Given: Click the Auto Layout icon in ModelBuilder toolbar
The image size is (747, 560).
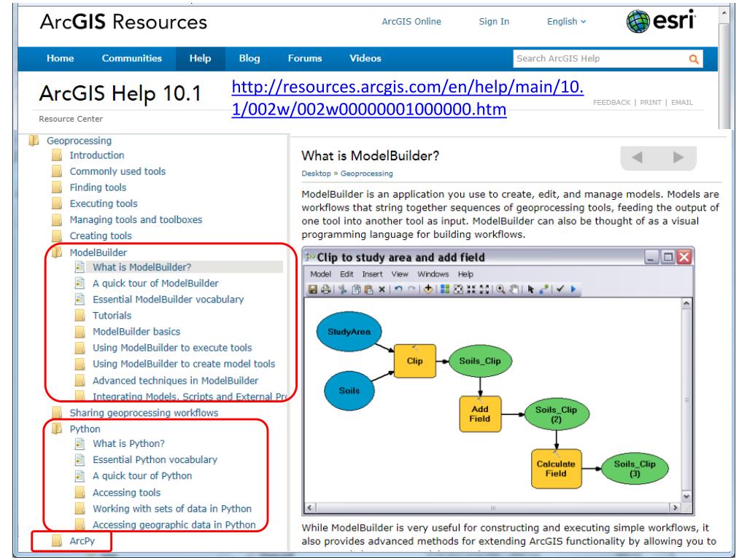Looking at the screenshot, I should pyautogui.click(x=445, y=289).
